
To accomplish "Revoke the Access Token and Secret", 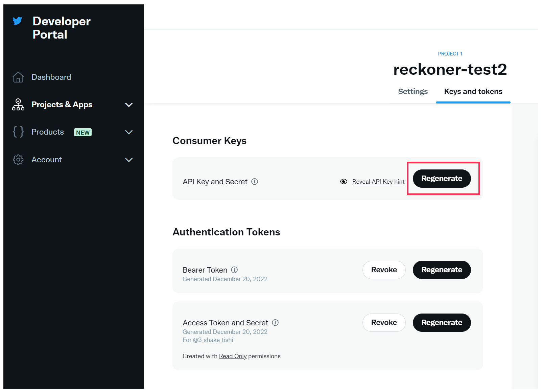I will click(x=384, y=323).
